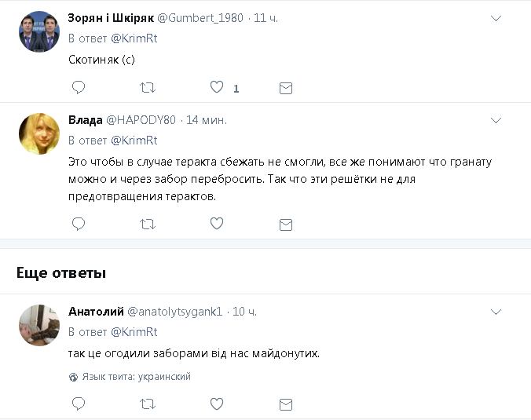Screen dimensions: 531x420
Task: Reply to the Зорян і Шкіряк tweet
Action: pos(78,87)
